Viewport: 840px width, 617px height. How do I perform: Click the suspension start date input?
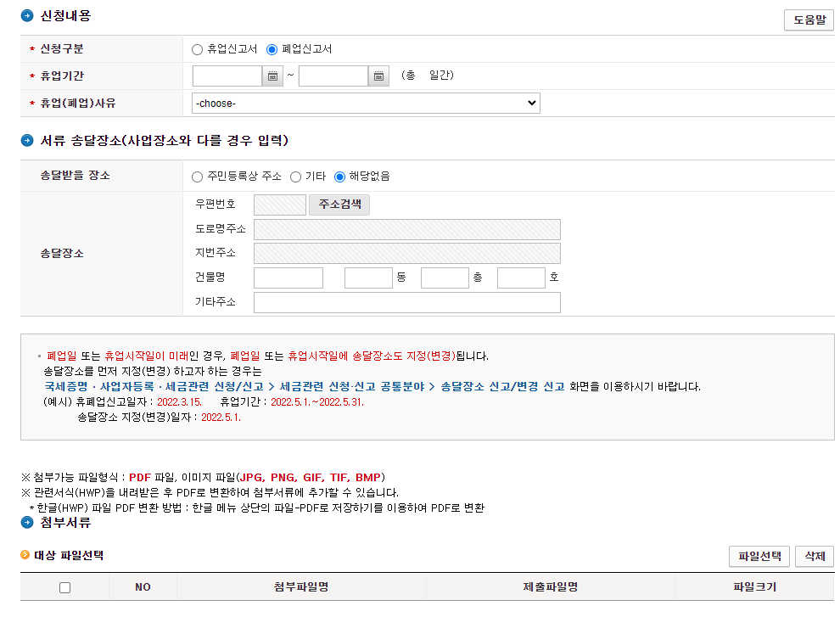point(227,75)
